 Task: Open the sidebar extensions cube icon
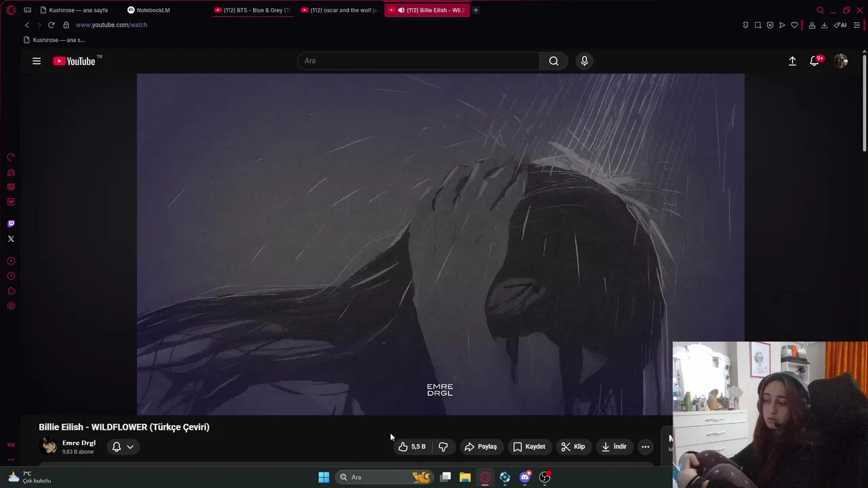point(11,291)
